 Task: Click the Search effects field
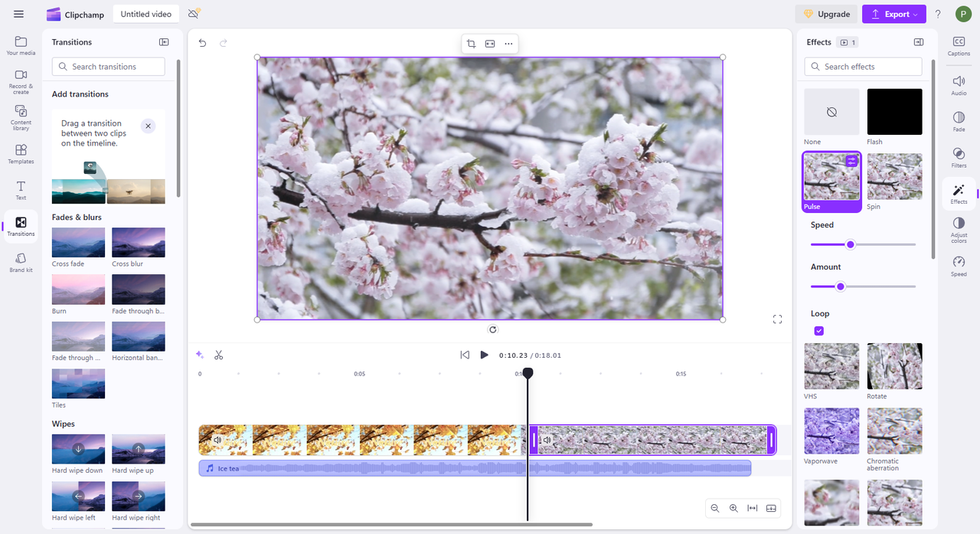click(863, 67)
